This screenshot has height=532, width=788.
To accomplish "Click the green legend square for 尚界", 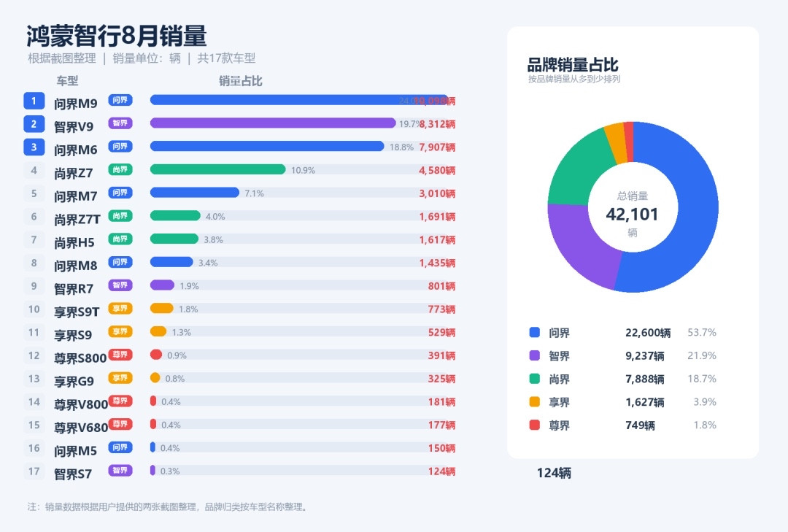I will pyautogui.click(x=535, y=379).
